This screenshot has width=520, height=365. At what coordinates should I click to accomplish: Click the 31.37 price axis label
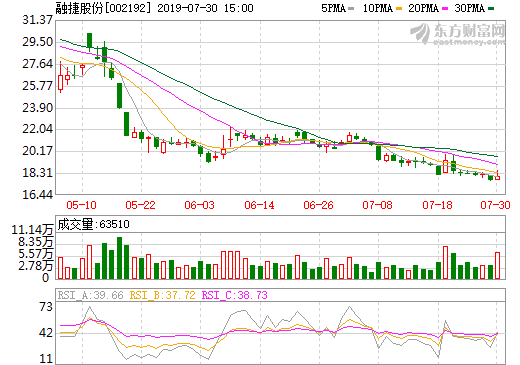click(x=38, y=20)
